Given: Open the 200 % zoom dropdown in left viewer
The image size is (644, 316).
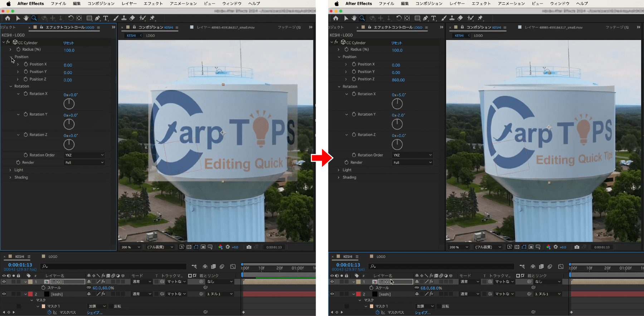Looking at the screenshot, I should tap(131, 247).
